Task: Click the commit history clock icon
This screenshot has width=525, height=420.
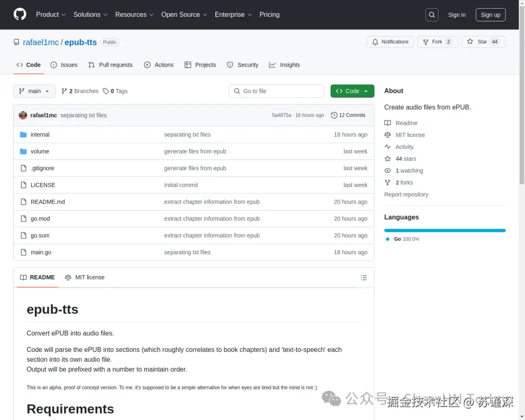Action: [334, 115]
